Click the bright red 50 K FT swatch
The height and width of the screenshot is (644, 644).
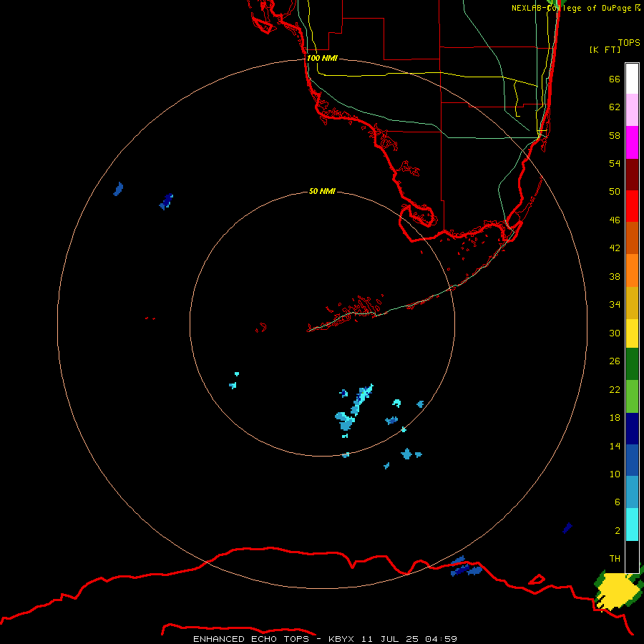coord(632,206)
